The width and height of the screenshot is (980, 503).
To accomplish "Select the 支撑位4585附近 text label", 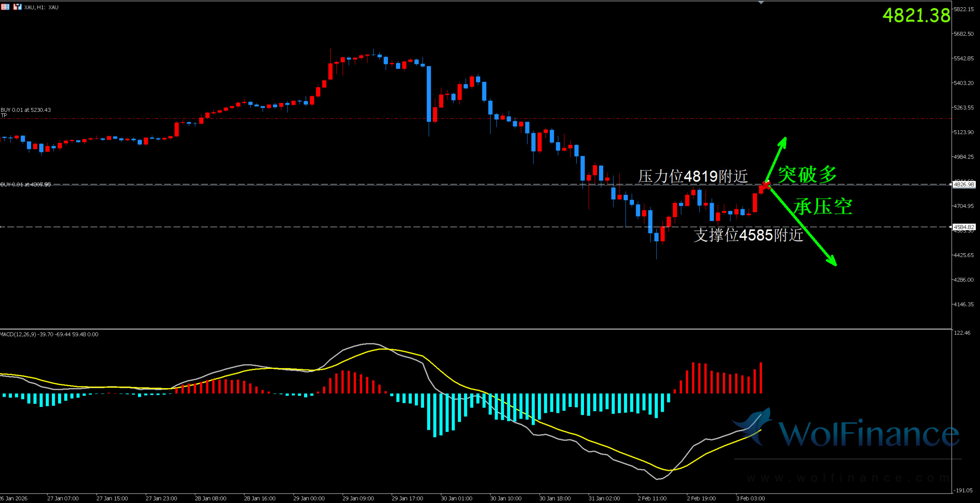I will pyautogui.click(x=748, y=235).
